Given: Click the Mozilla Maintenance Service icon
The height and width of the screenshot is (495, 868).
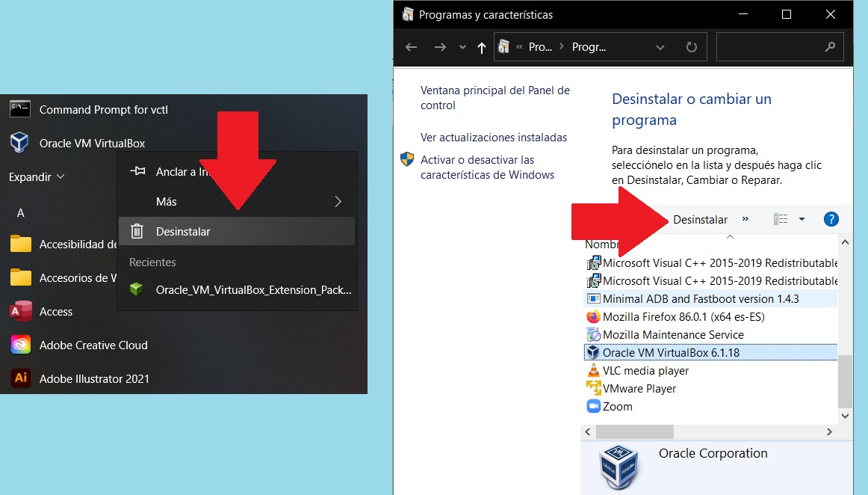Looking at the screenshot, I should 593,334.
